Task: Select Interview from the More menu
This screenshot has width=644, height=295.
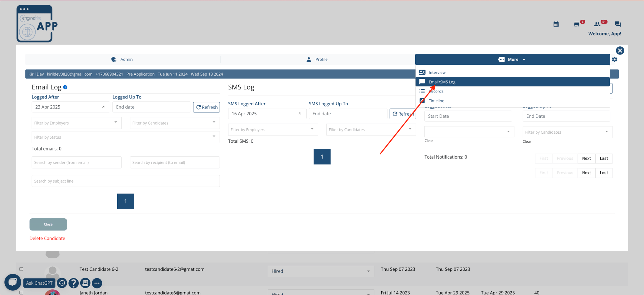Action: 437,72
